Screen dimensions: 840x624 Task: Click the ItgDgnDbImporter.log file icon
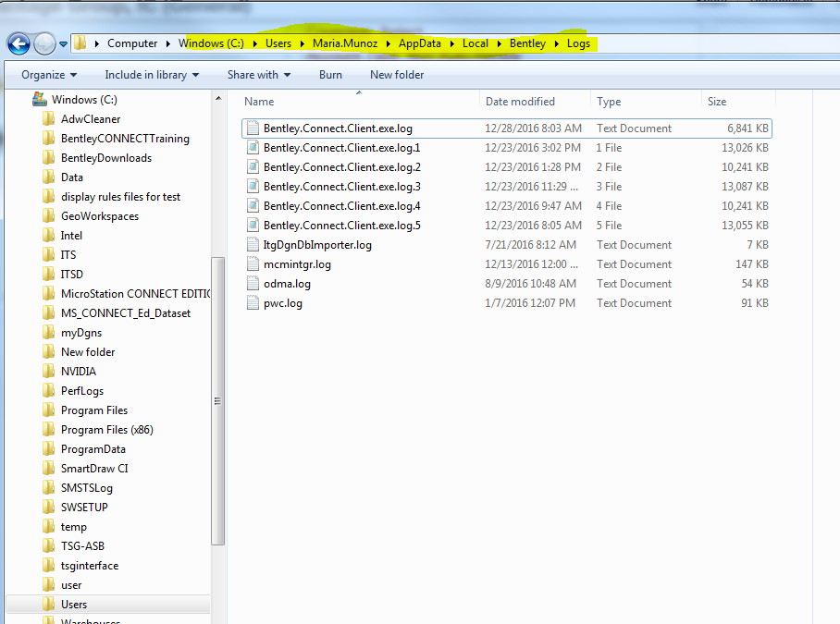click(x=253, y=245)
